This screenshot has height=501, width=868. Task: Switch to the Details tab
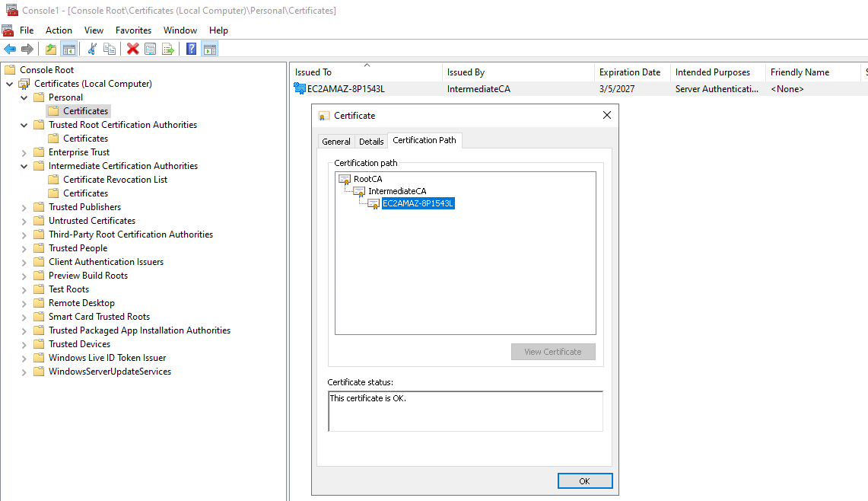[371, 142]
